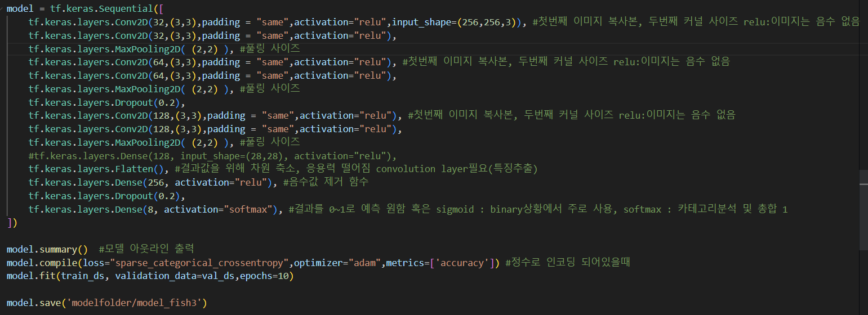Click epochs=10 argument
Screen dimensions: 868x315
point(263,276)
